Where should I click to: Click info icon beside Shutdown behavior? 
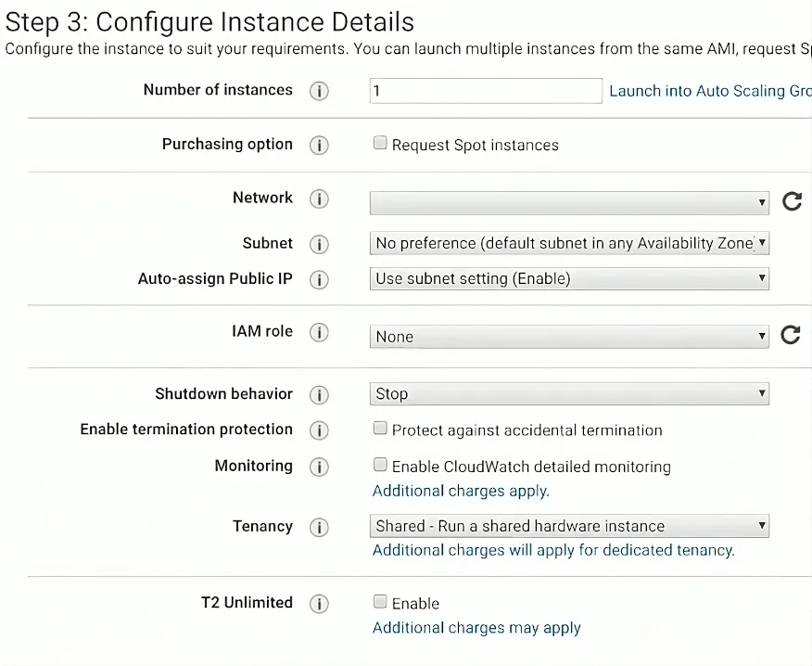(319, 395)
